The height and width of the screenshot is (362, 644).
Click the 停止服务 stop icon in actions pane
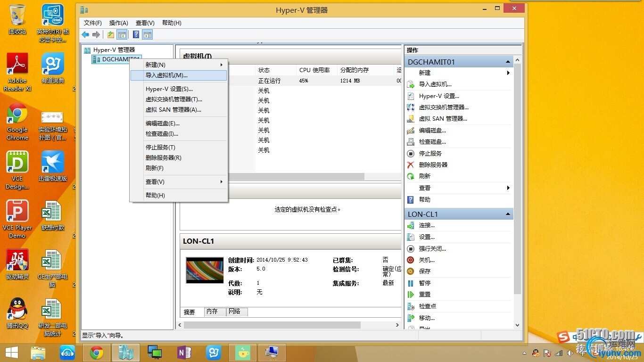[x=411, y=154]
